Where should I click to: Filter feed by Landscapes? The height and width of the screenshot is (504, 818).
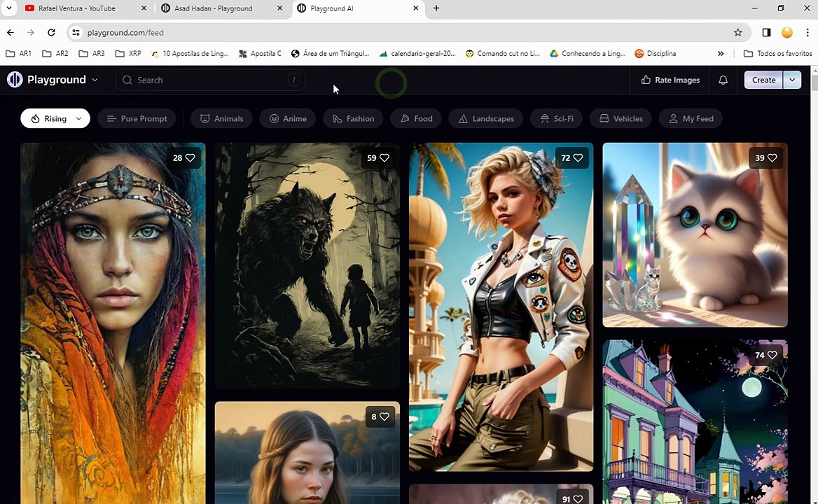pyautogui.click(x=486, y=118)
